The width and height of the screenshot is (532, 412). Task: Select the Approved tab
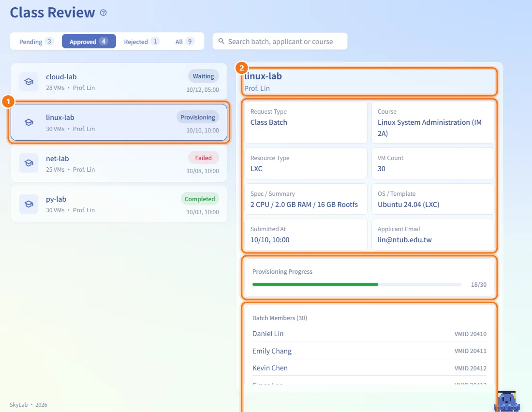pyautogui.click(x=89, y=42)
